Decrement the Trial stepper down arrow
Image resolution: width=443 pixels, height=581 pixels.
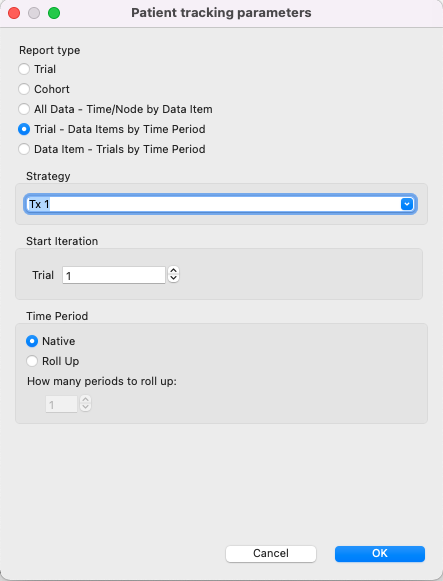point(173,279)
